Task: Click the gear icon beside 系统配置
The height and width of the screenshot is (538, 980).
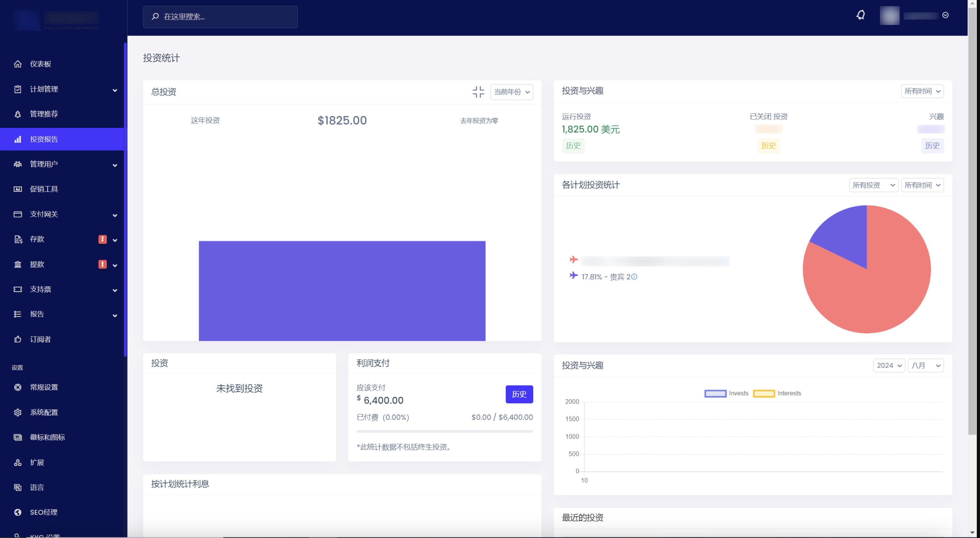Action: click(18, 412)
